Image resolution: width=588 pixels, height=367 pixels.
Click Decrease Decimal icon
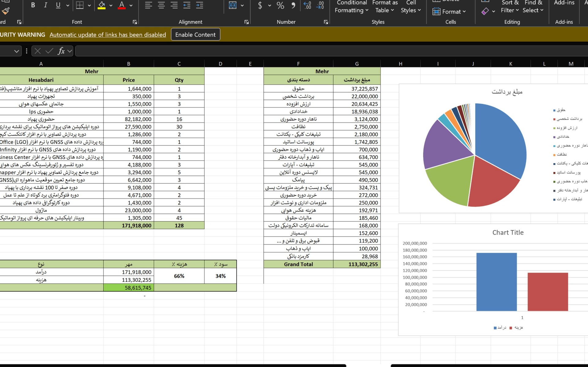tap(320, 5)
